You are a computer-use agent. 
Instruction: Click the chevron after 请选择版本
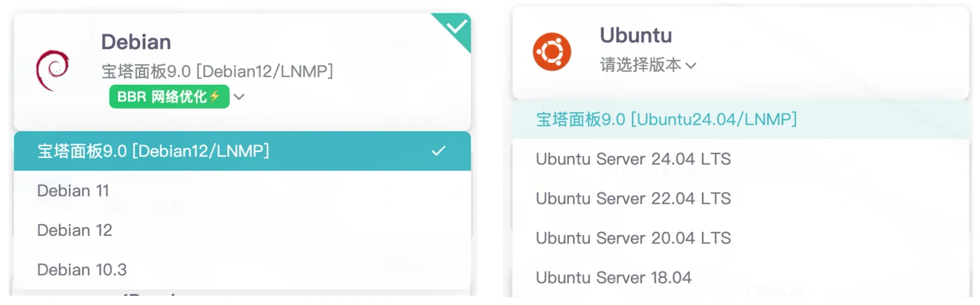click(691, 66)
